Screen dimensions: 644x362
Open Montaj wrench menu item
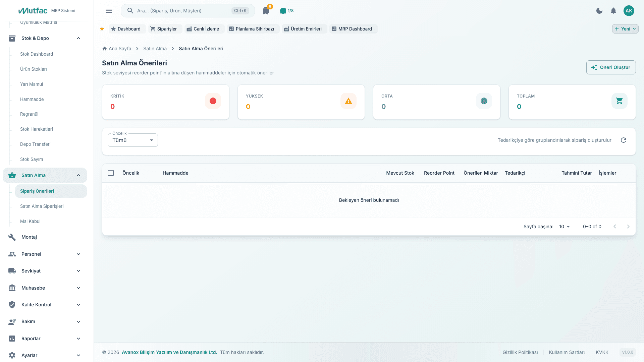tap(45, 237)
